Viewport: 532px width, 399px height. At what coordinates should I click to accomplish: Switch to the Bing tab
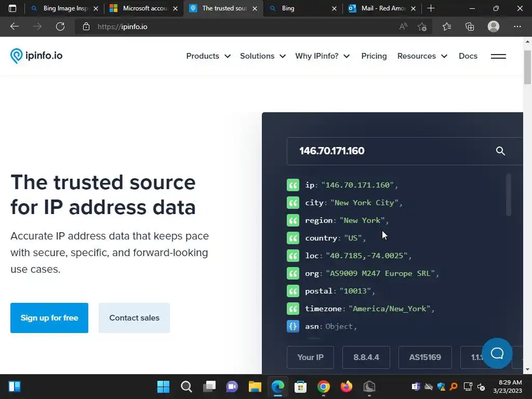pyautogui.click(x=299, y=8)
